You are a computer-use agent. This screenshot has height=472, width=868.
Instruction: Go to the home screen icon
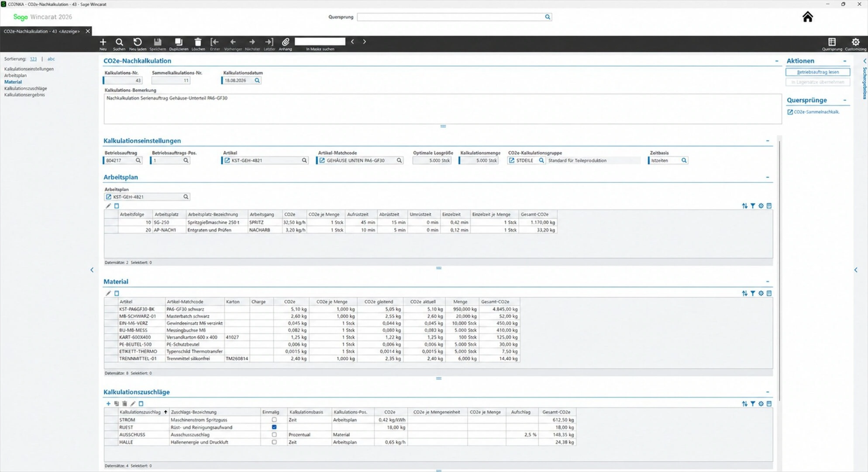(x=808, y=17)
